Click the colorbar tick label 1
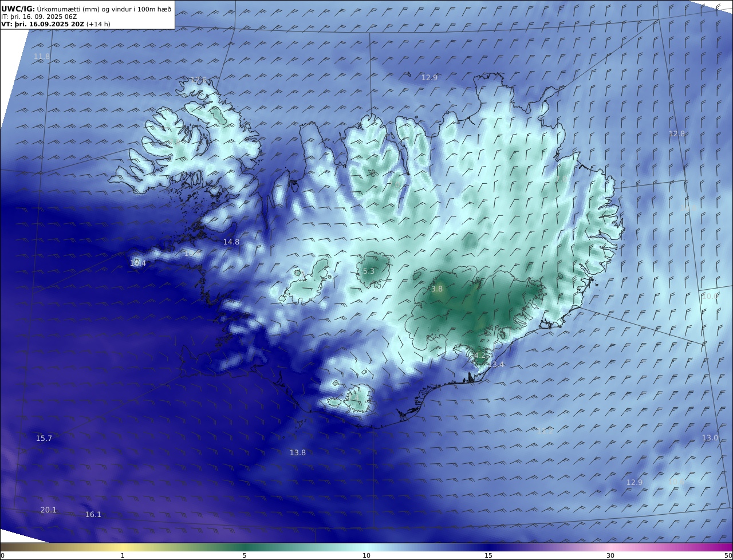Viewport: 733px width, 560px height. [123, 555]
